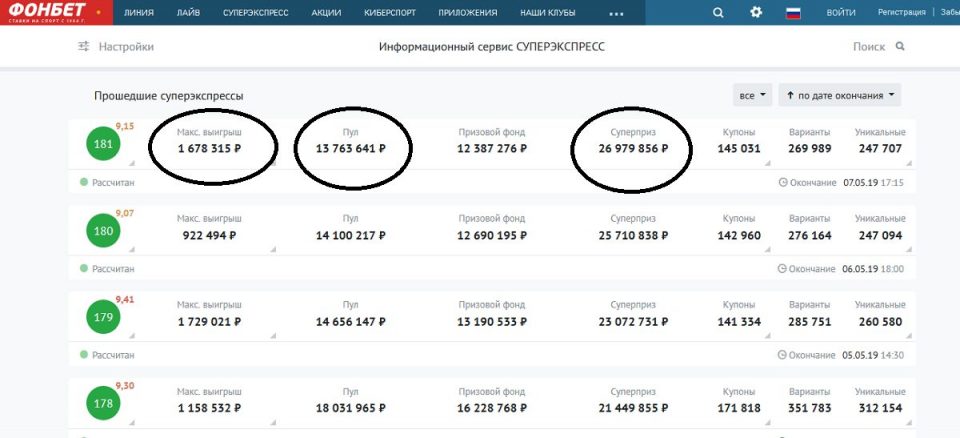Click green 178 superexpress badge
The height and width of the screenshot is (438, 960).
tap(103, 403)
